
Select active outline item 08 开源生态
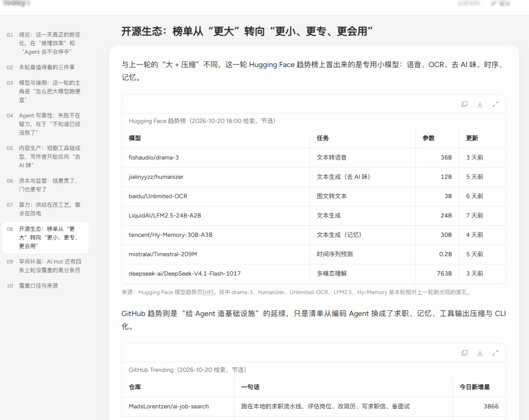46,237
